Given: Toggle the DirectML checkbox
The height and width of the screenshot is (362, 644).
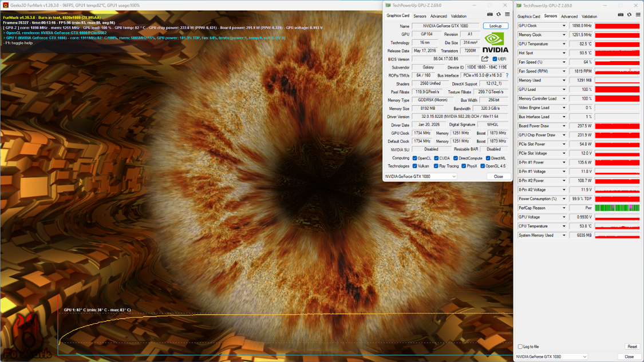Looking at the screenshot, I should pos(488,158).
